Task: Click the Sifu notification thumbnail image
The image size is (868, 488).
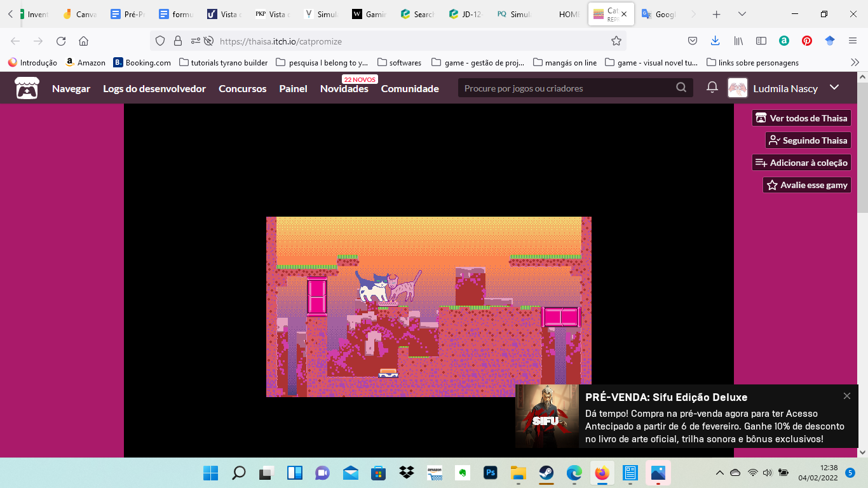Action: [x=547, y=416]
